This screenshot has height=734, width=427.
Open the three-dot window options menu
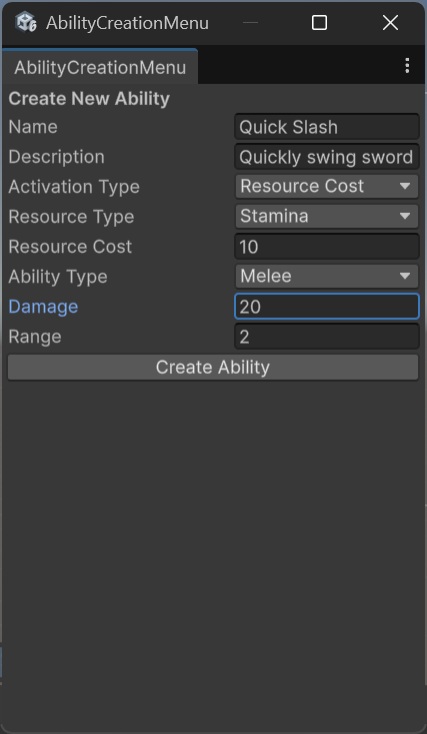[407, 66]
